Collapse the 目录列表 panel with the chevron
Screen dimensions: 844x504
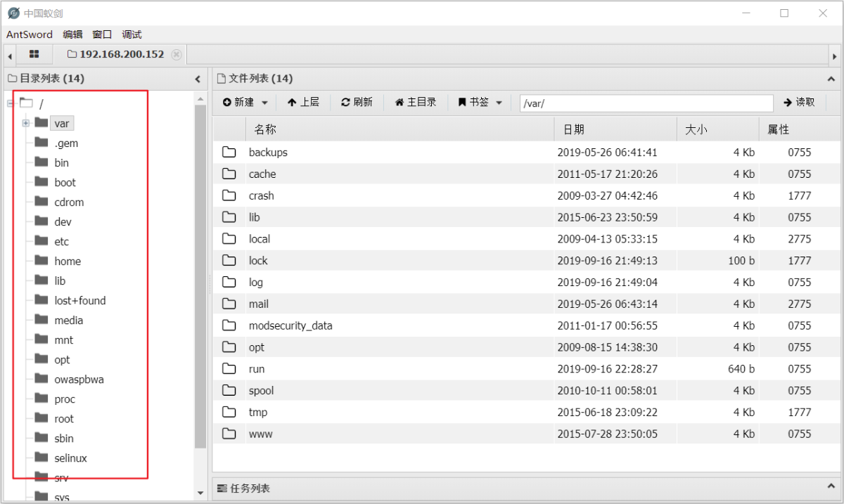(x=198, y=79)
